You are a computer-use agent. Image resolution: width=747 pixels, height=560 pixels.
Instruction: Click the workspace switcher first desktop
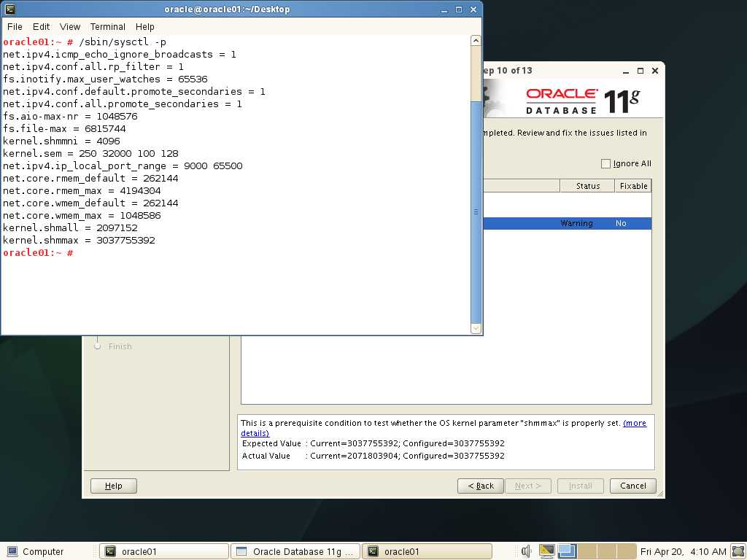(x=567, y=551)
